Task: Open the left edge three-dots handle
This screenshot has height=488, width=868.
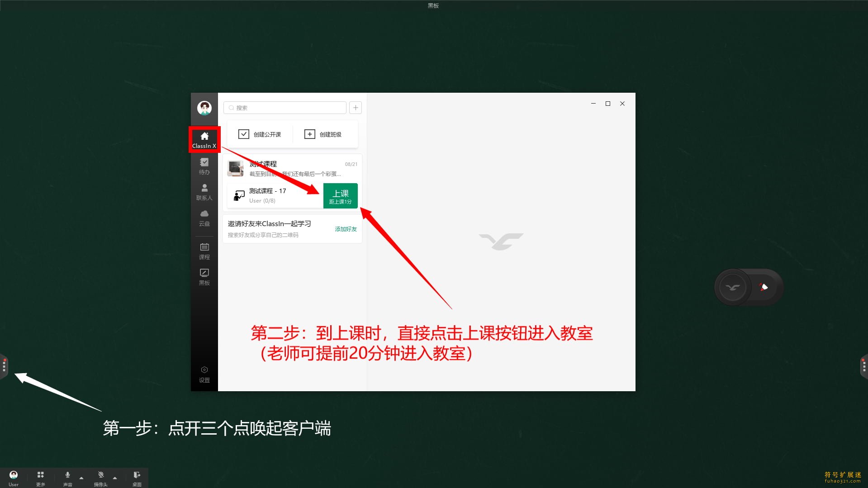Action: [x=4, y=365]
